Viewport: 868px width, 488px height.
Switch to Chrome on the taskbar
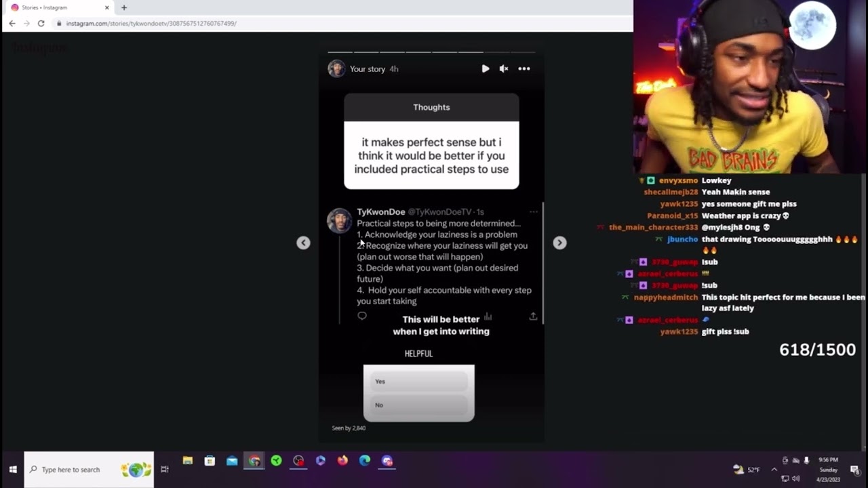coord(254,461)
